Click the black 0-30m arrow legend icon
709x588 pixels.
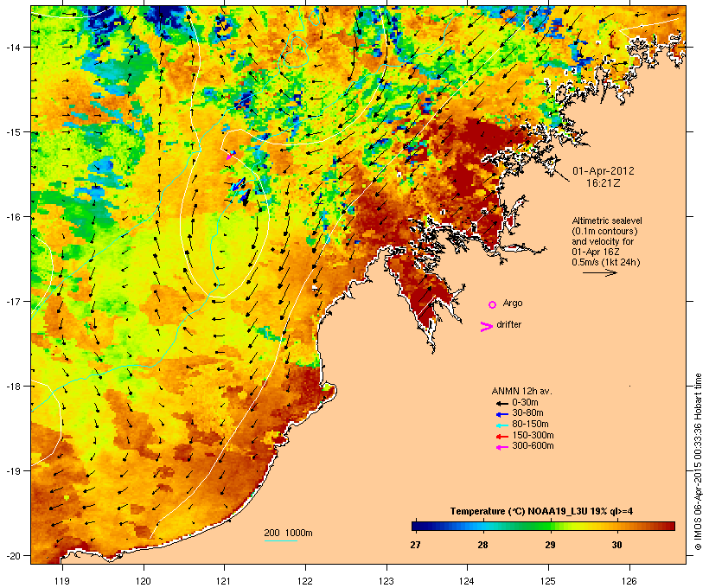point(501,403)
